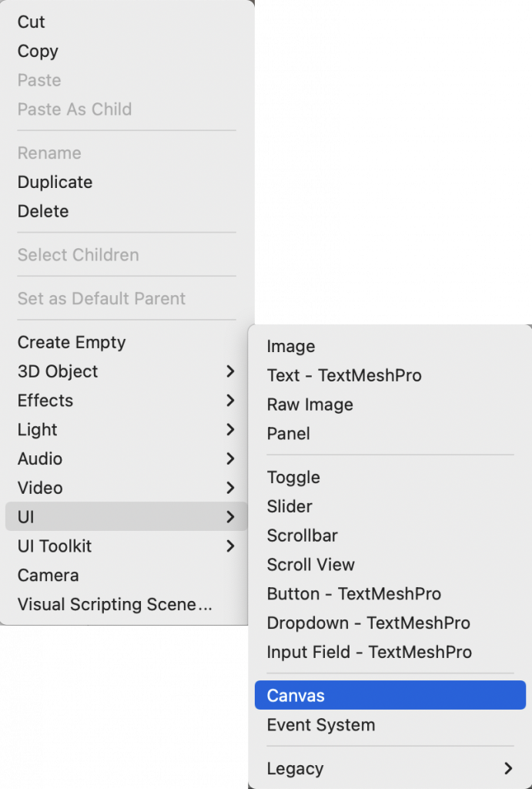This screenshot has height=789, width=532.
Task: Open the UI Toolkit submenu
Action: point(55,546)
